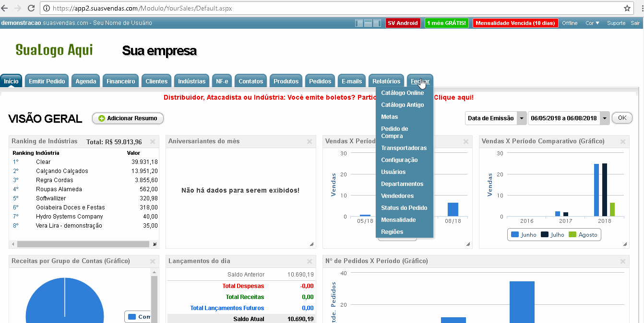644x323 pixels.
Task: Click Mensalidade Vencida (10 dias) alert
Action: (515, 23)
